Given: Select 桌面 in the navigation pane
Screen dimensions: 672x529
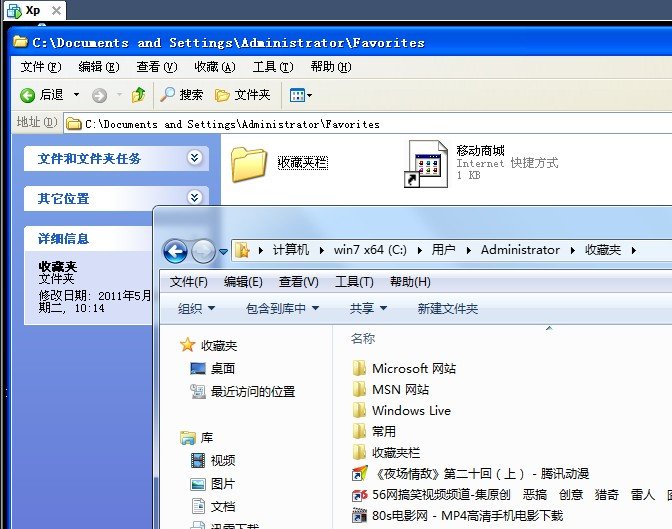Looking at the screenshot, I should pyautogui.click(x=213, y=368).
